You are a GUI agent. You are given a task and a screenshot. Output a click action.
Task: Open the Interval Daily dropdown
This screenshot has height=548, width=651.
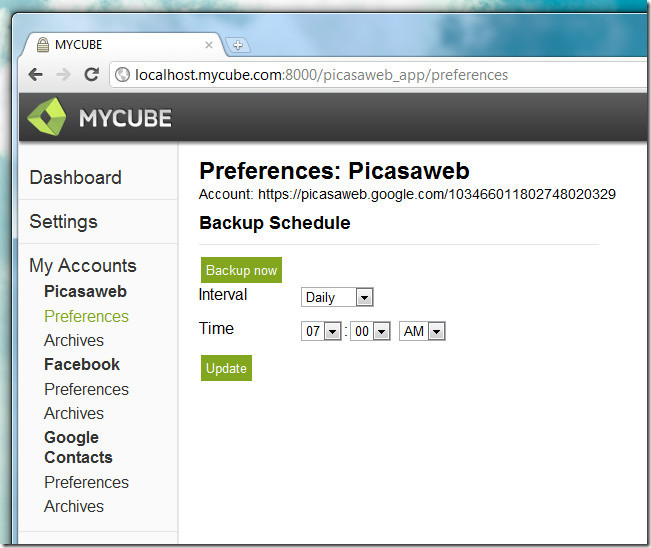click(337, 297)
